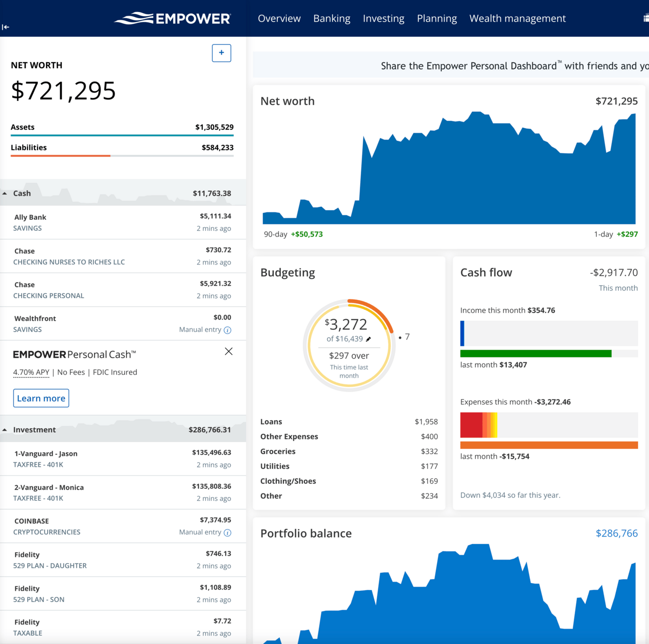Click the $1,305,529 assets value
Image resolution: width=649 pixels, height=644 pixels.
pos(214,127)
